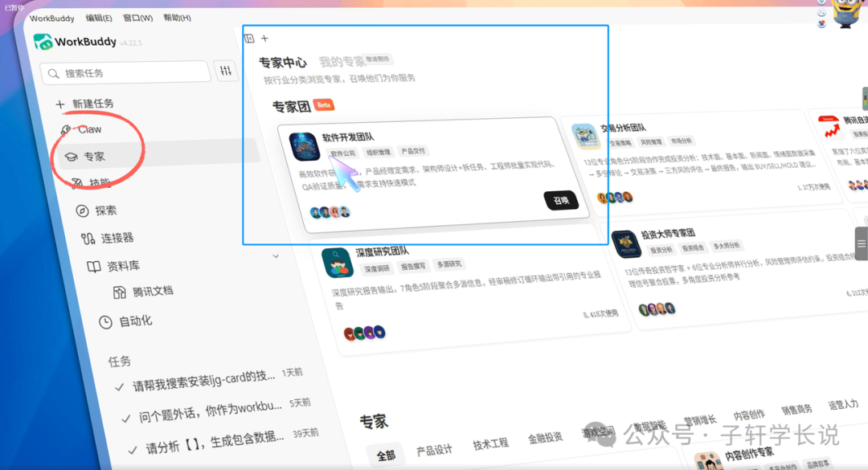Open the 投资大师专家团 card title
This screenshot has height=470, width=868.
(668, 234)
